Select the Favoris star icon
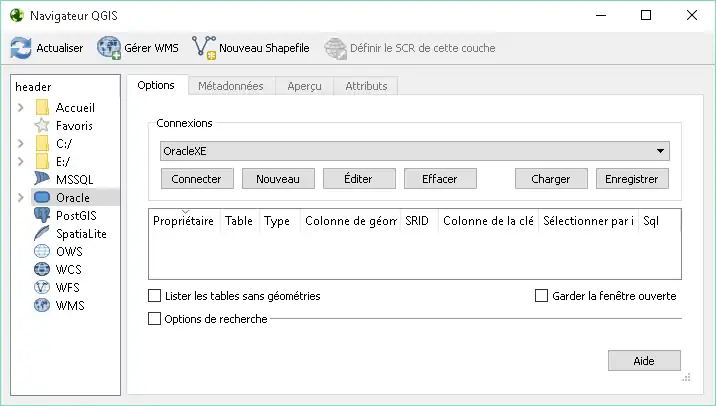 (42, 125)
